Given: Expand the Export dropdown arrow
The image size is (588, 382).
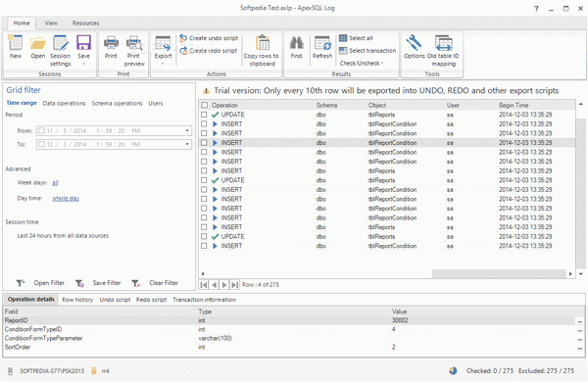Looking at the screenshot, I should click(163, 64).
